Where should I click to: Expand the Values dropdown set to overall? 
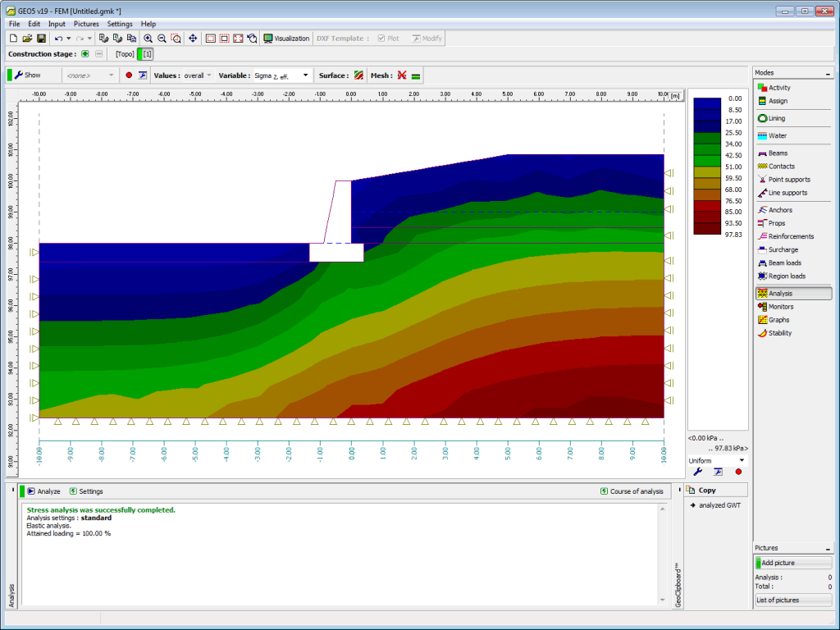(199, 74)
